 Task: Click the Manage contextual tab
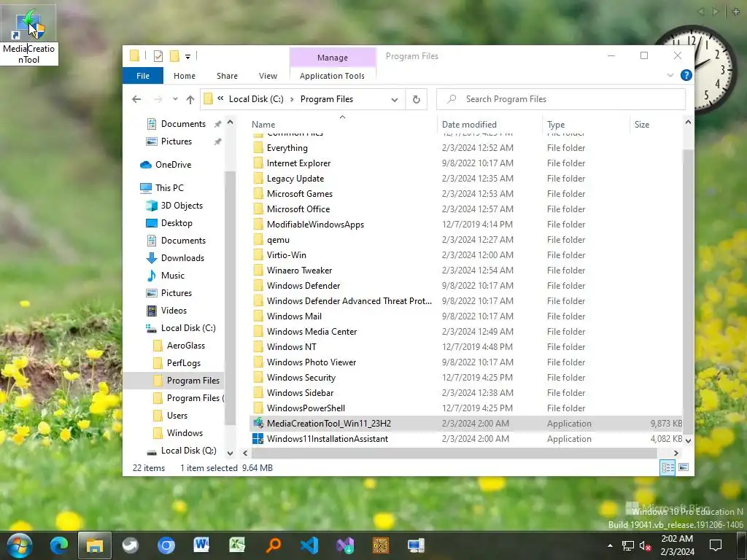pos(333,58)
